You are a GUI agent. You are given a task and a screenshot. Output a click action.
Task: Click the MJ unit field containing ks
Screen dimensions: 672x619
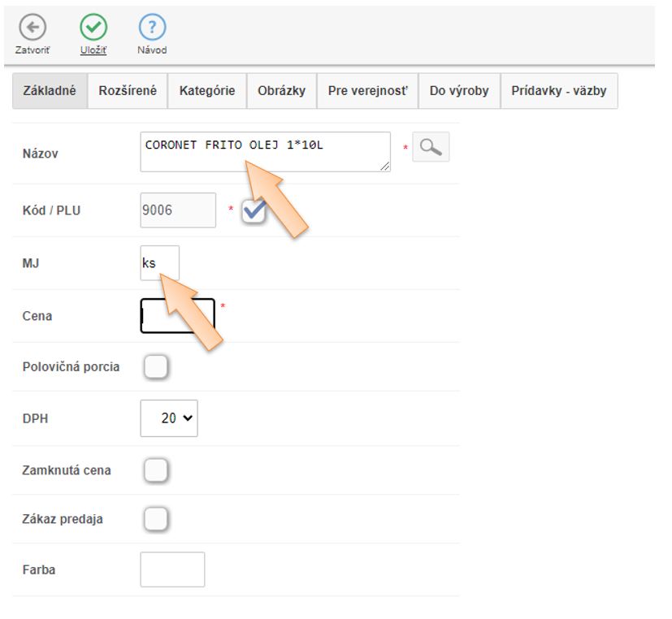(159, 263)
